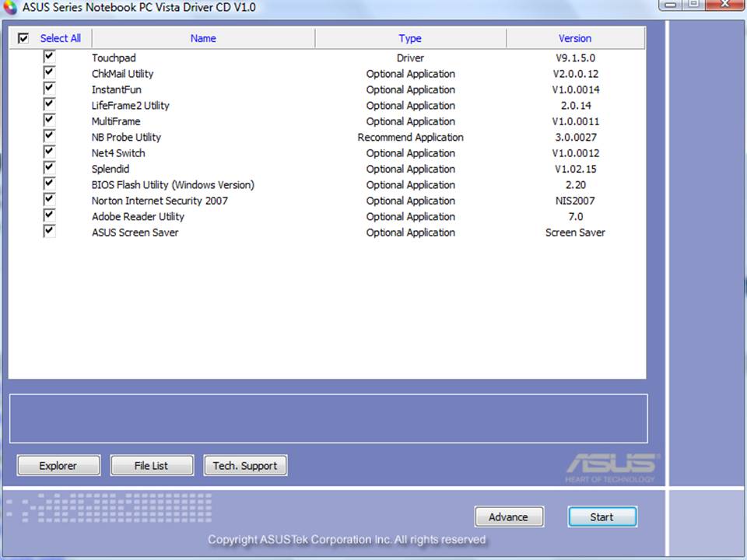Open Tech. Support

(245, 466)
